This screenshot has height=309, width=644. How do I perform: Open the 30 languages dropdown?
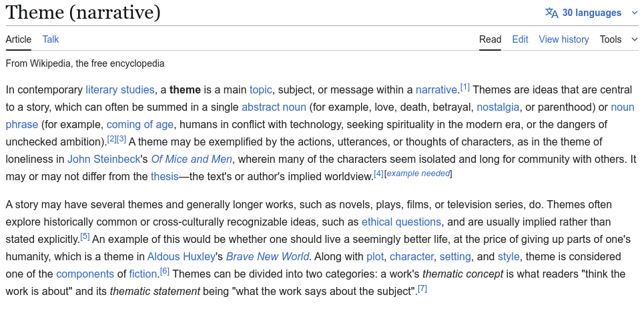591,13
